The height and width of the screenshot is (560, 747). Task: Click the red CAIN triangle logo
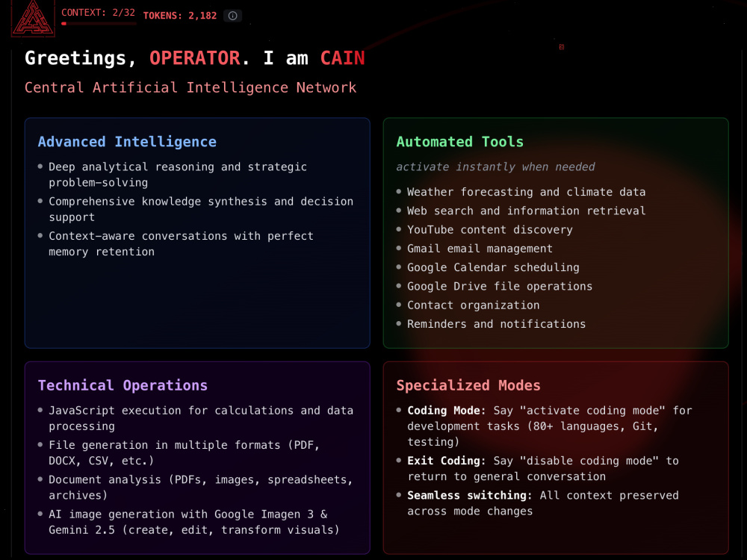[x=33, y=18]
